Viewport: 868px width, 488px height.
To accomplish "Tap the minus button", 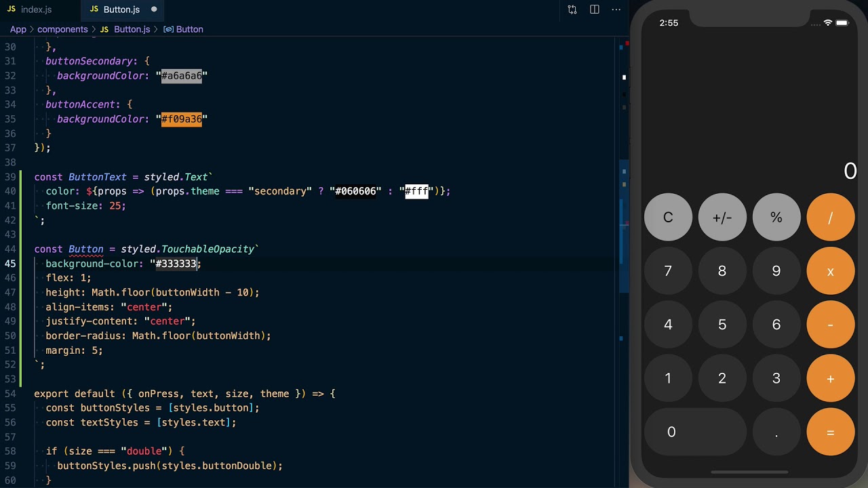I will [x=831, y=325].
